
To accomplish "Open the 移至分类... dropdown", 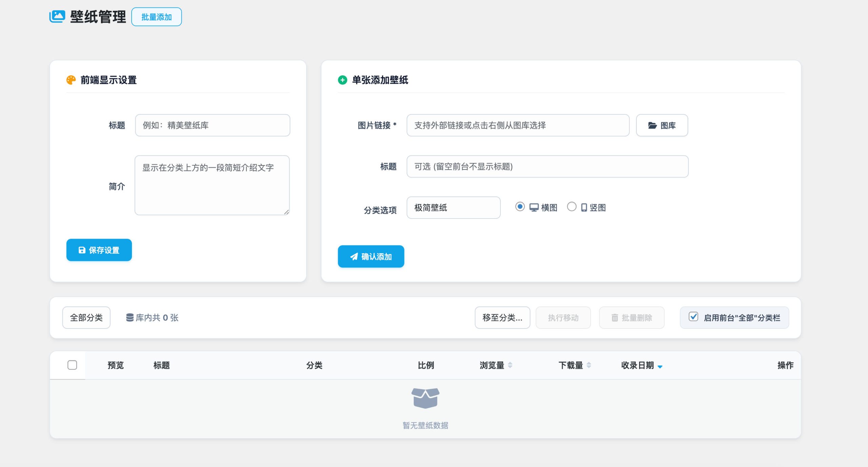I will click(x=502, y=318).
